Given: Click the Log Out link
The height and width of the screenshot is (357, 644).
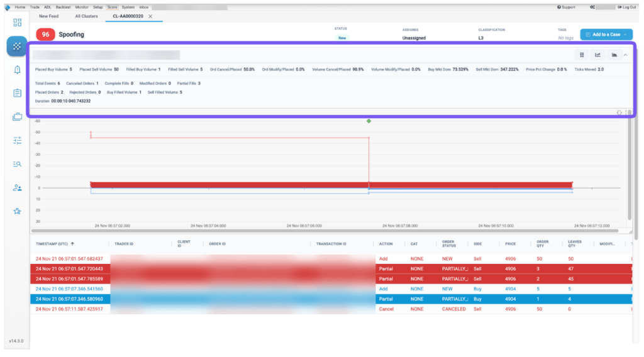Looking at the screenshot, I should pyautogui.click(x=627, y=7).
